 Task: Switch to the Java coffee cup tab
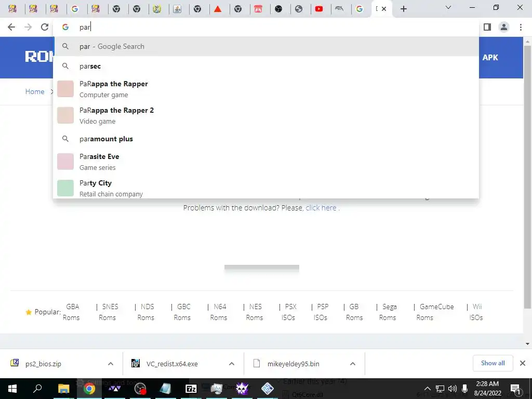177,9
